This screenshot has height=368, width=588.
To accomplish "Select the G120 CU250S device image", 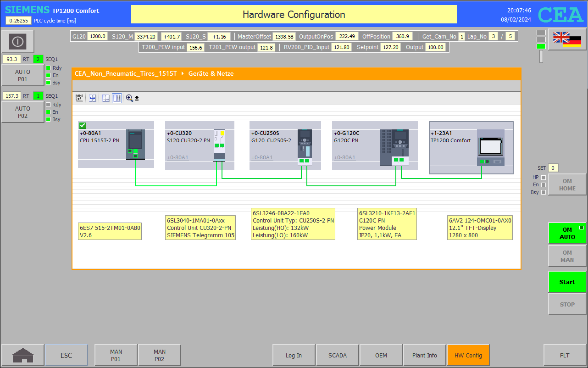I will (305, 147).
